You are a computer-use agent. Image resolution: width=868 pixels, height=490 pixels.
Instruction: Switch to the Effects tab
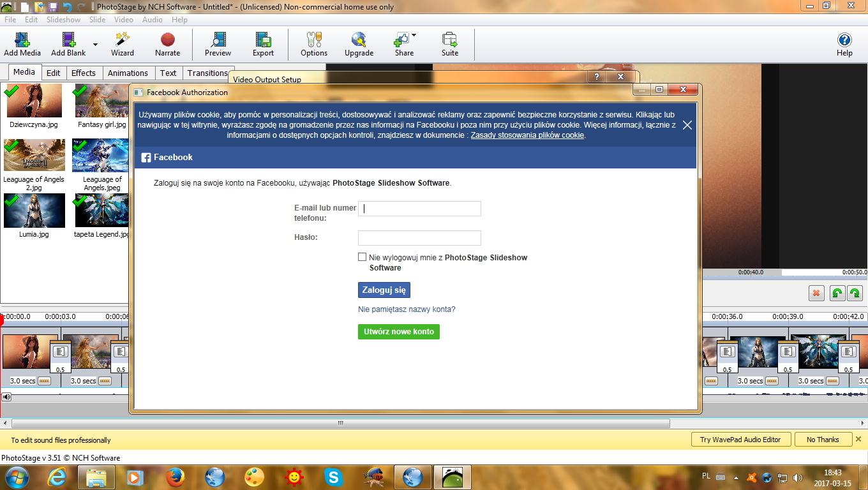[83, 73]
